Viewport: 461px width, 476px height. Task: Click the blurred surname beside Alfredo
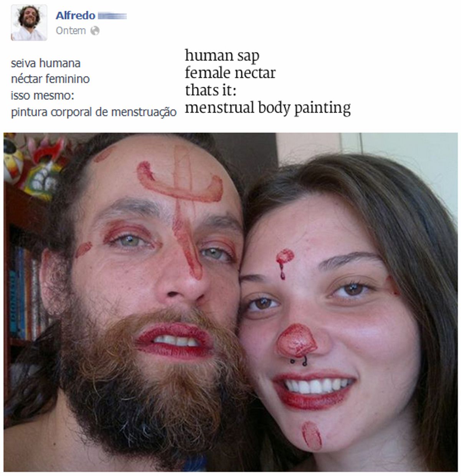112,16
